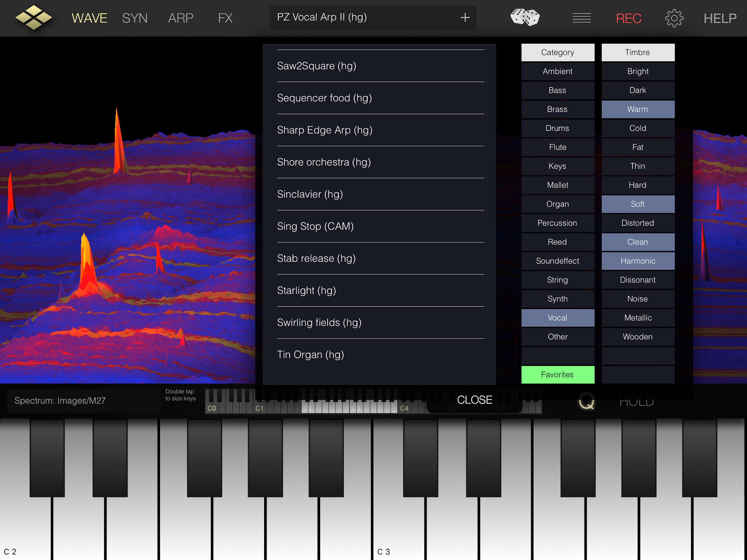Open settings with the gear icon
Viewport: 747px width, 560px height.
coord(674,18)
